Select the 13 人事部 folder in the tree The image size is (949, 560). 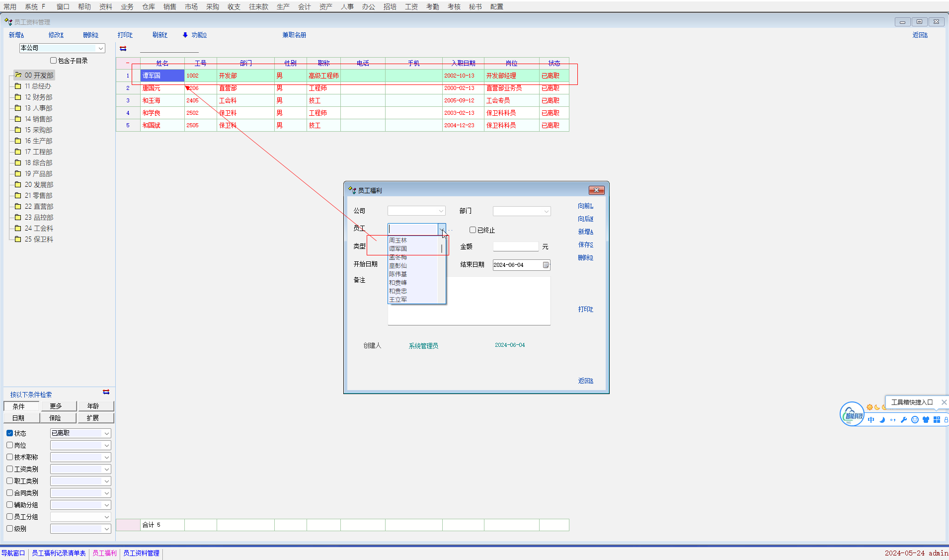(38, 108)
